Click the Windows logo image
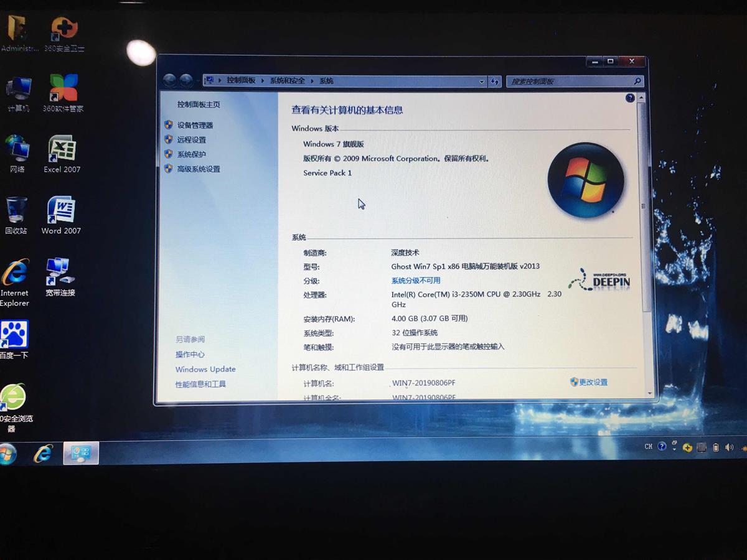The height and width of the screenshot is (560, 747). (x=586, y=180)
